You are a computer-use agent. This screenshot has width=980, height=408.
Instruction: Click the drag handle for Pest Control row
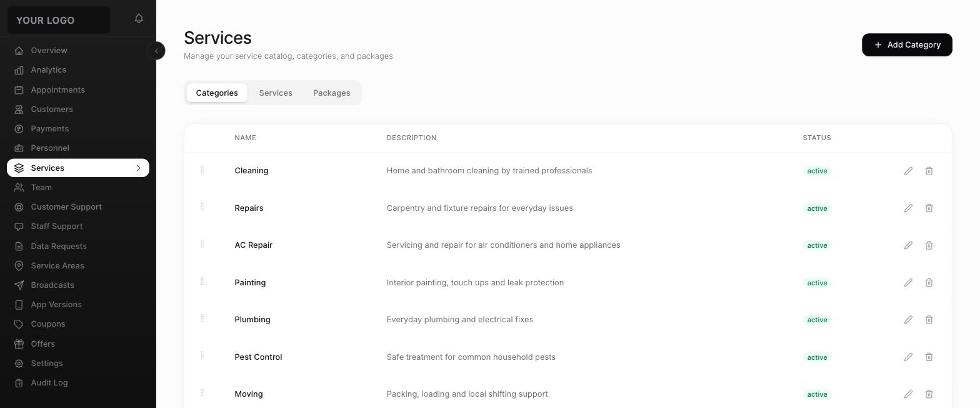point(202,355)
